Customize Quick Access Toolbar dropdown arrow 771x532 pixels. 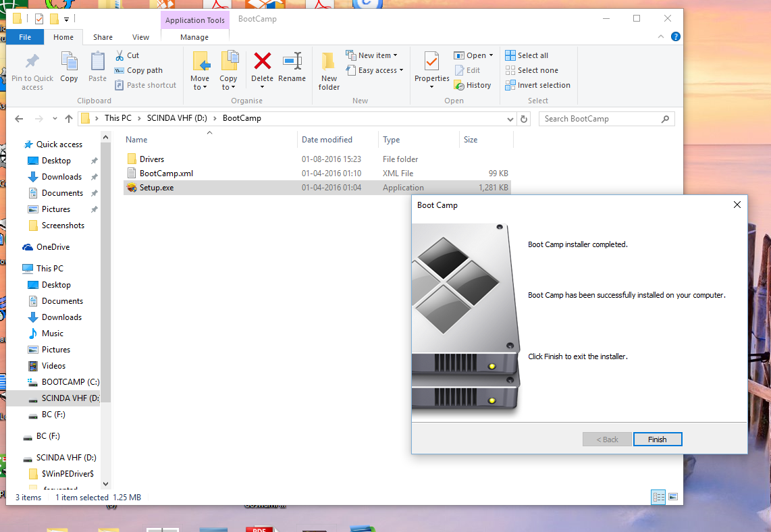pos(66,20)
